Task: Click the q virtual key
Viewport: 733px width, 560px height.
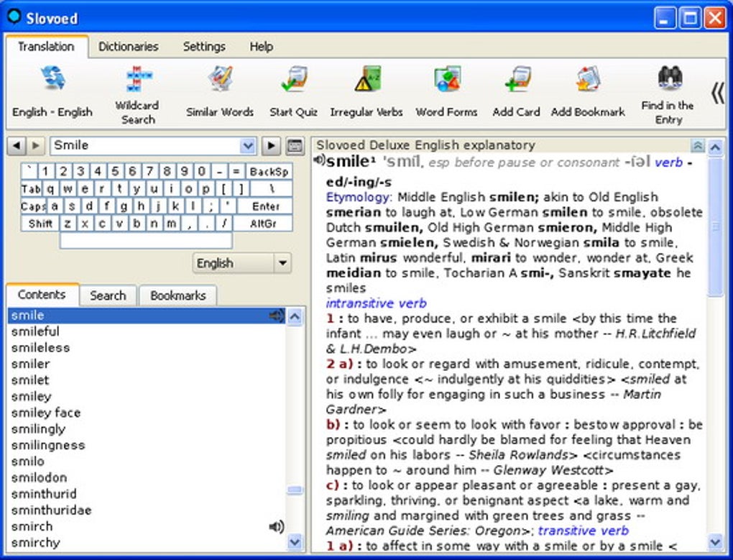Action: [50, 189]
